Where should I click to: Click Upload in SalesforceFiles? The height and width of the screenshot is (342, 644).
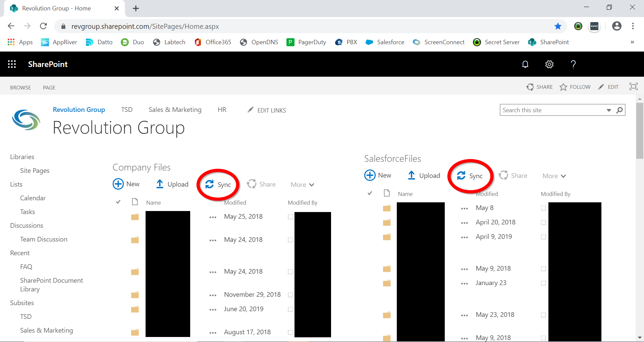[424, 176]
